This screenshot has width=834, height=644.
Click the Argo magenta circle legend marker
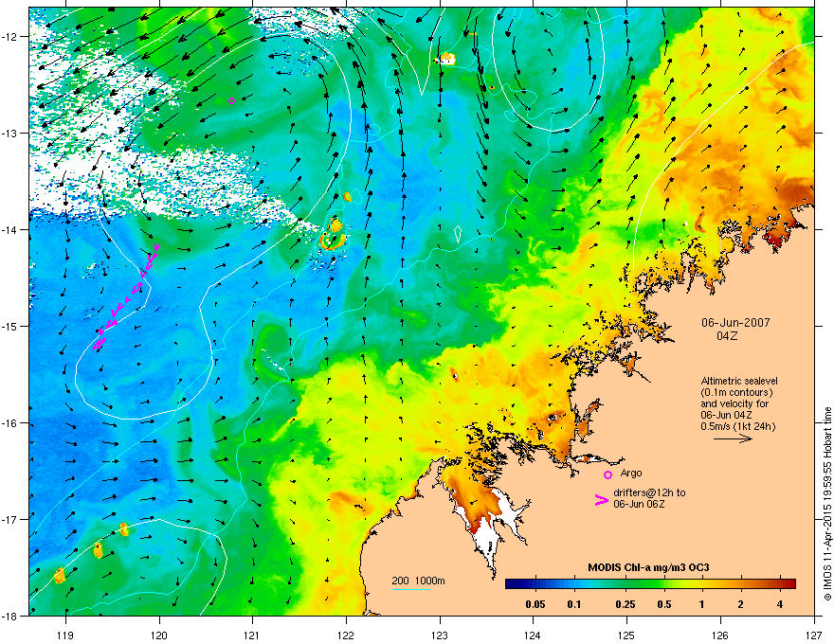tap(607, 474)
